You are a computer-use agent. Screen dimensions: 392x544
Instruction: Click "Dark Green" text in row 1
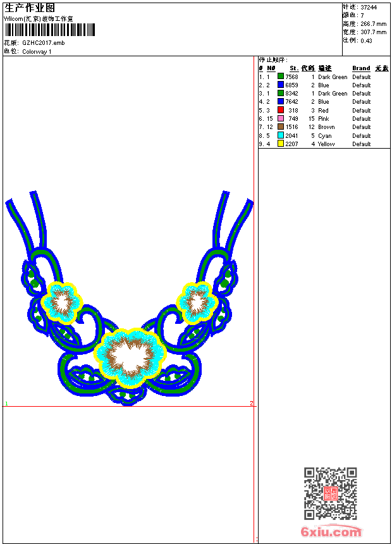pyautogui.click(x=333, y=77)
